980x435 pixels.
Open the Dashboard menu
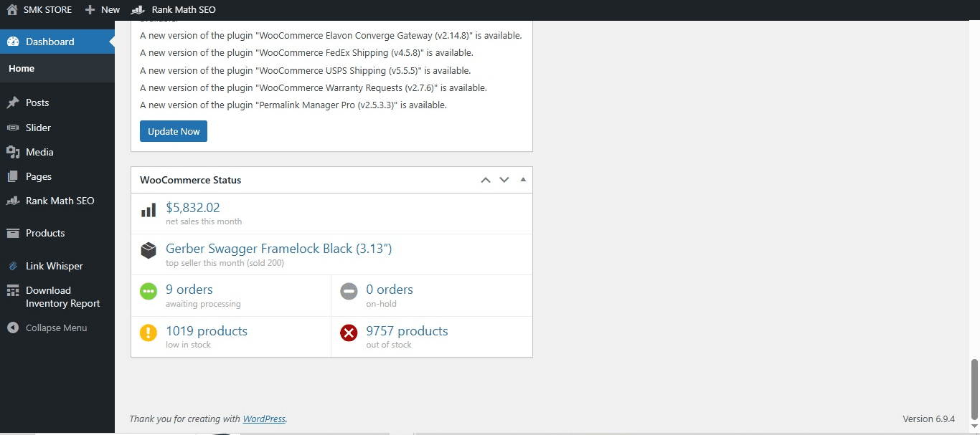57,42
